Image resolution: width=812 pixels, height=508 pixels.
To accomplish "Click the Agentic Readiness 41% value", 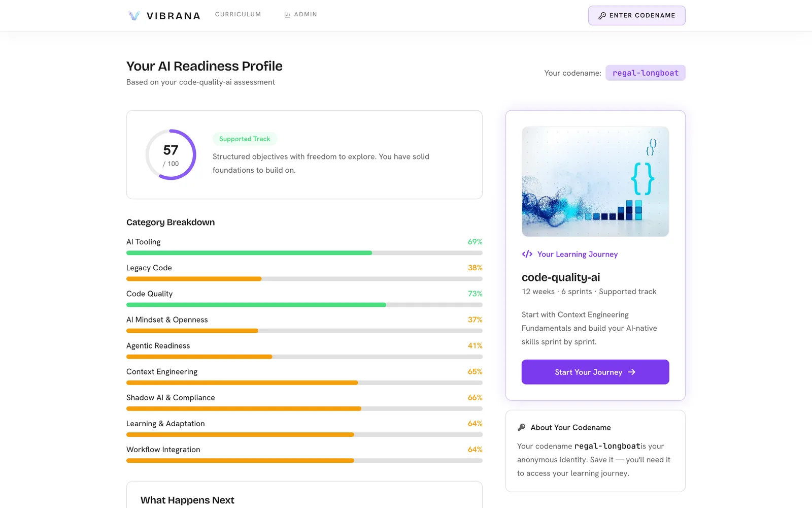I will tap(475, 345).
